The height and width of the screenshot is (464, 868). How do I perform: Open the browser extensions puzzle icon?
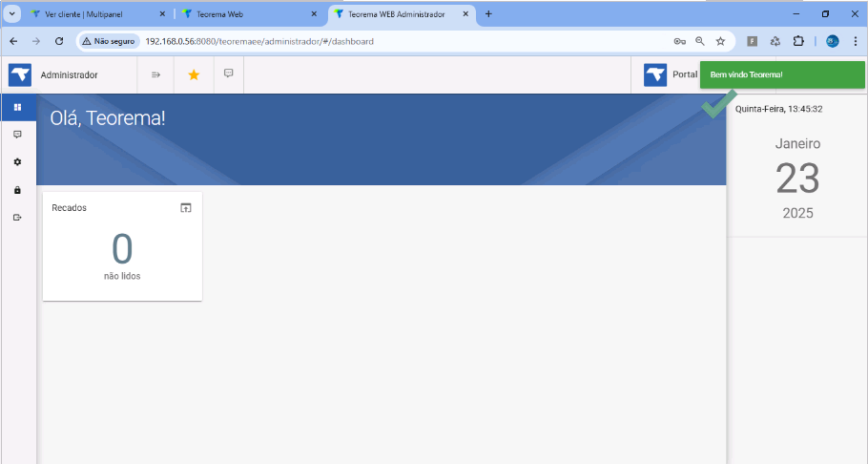pos(798,41)
